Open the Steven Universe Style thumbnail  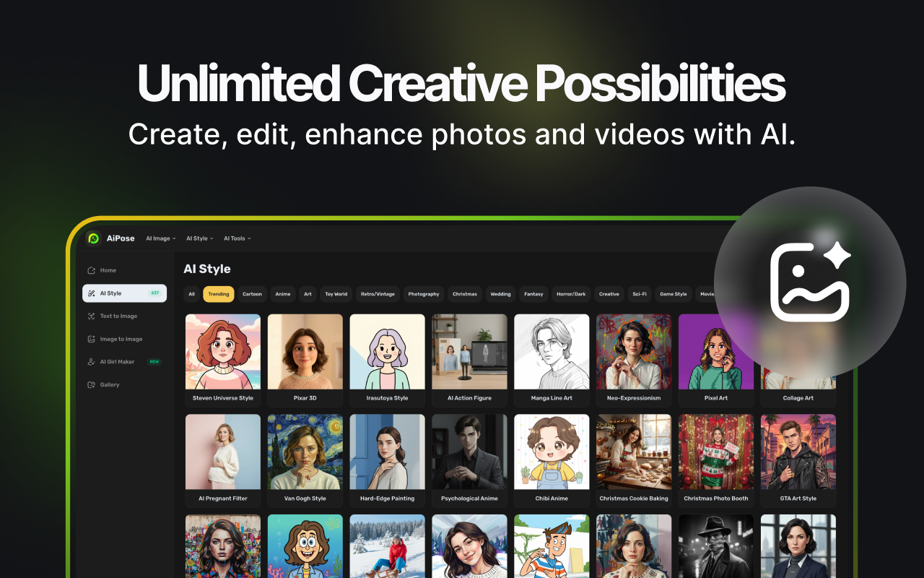[223, 352]
